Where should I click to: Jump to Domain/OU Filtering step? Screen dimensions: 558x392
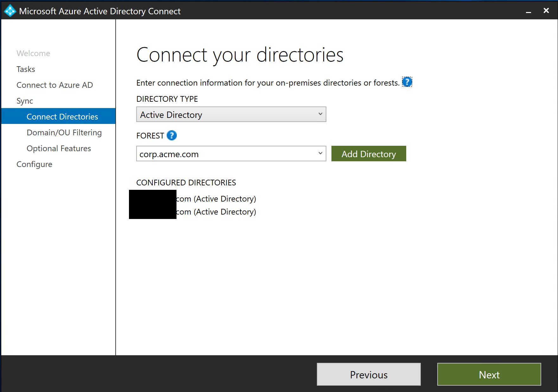pyautogui.click(x=64, y=132)
